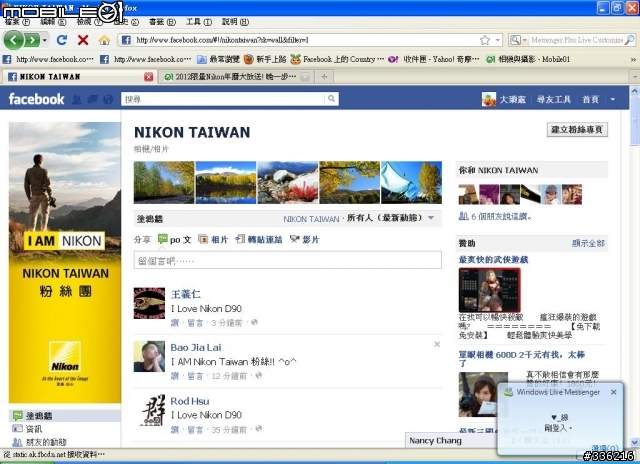Open the 單眼相機 600D sponsored ad

pos(522,358)
